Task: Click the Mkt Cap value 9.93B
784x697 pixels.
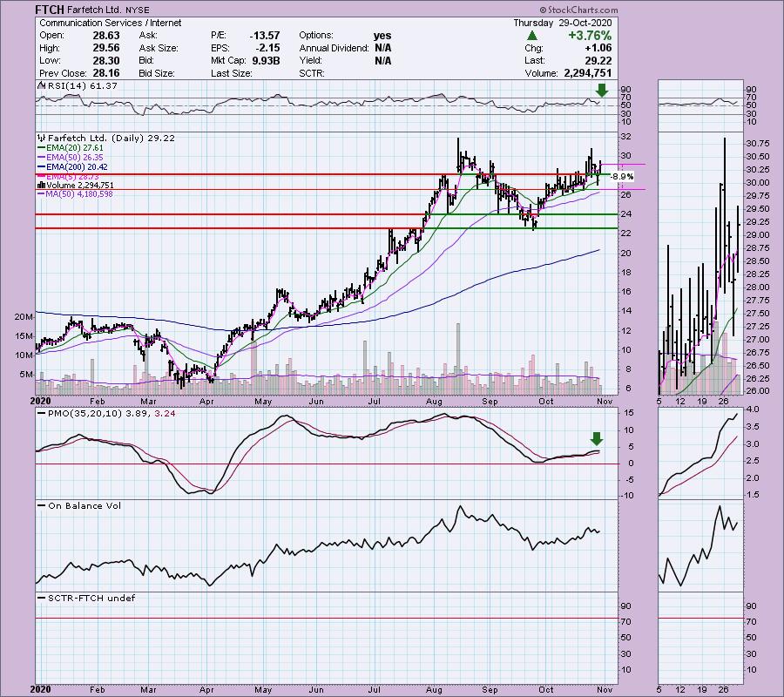Action: [266, 60]
